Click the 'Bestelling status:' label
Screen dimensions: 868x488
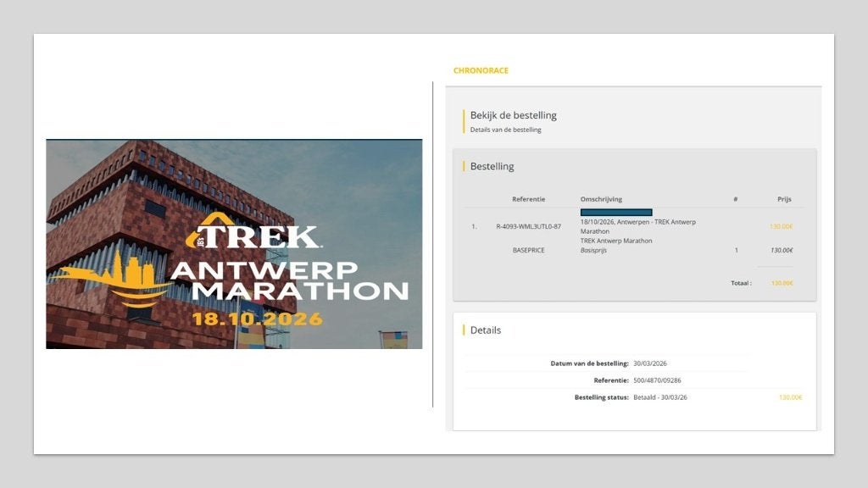pos(601,397)
